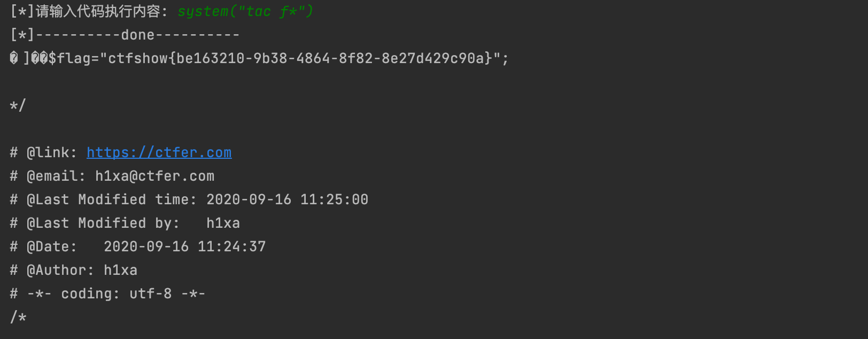The image size is (868, 339).
Task: Click the opening comment marker /*
Action: pos(18,318)
